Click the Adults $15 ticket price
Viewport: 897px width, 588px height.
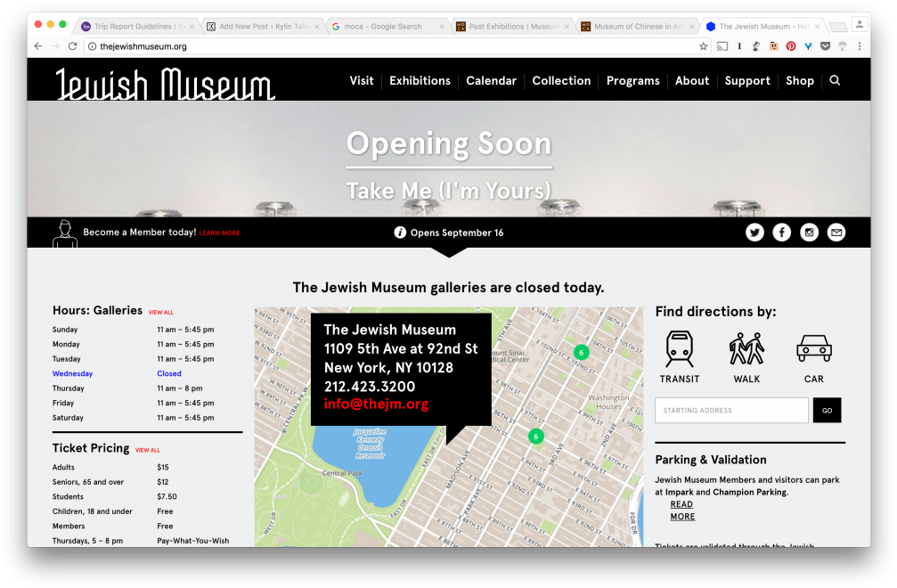tap(163, 468)
